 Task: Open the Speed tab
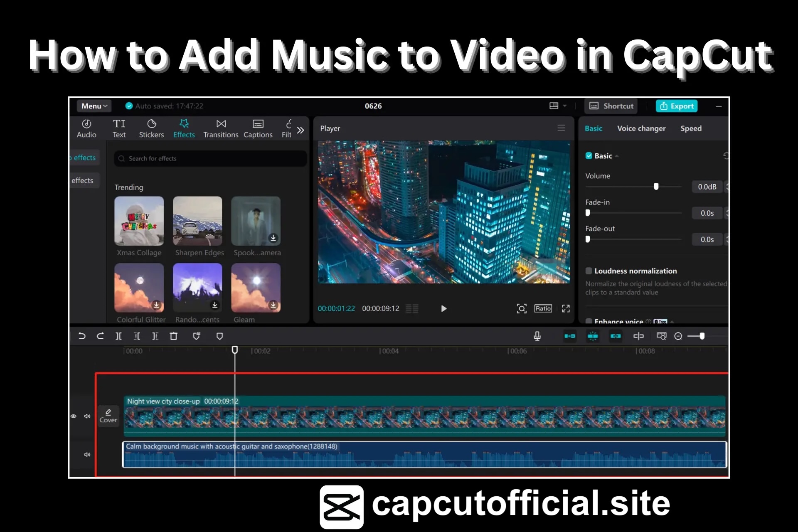click(x=691, y=128)
